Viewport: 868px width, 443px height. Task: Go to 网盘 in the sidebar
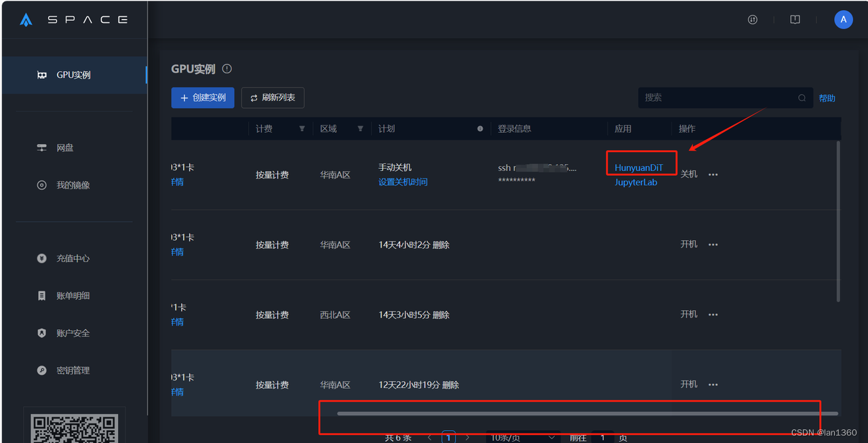tap(65, 148)
